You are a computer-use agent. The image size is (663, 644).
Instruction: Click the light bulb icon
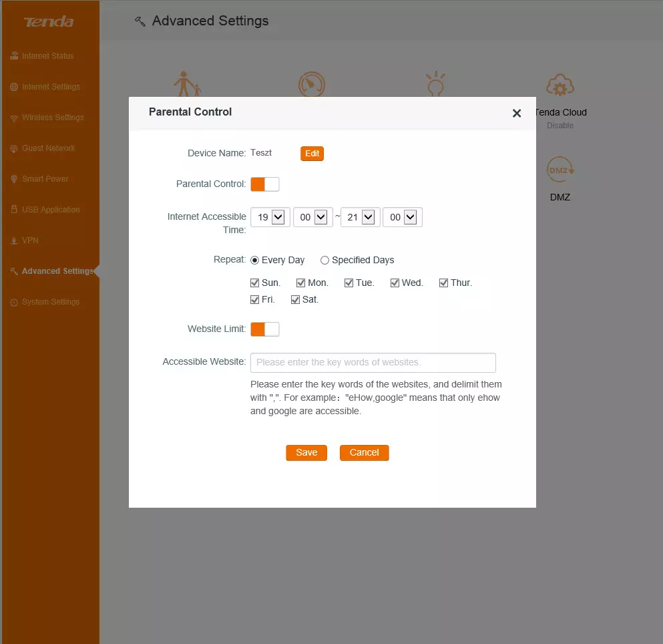pyautogui.click(x=435, y=84)
